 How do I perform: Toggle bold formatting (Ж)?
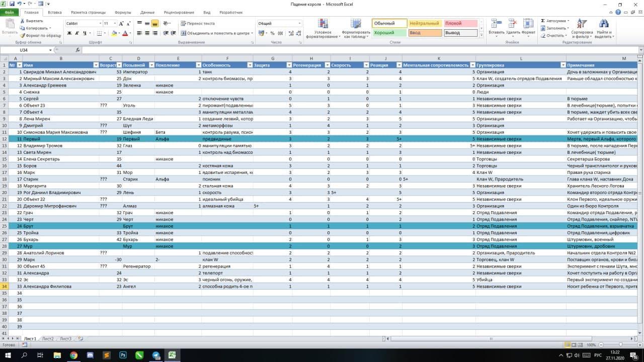[69, 33]
